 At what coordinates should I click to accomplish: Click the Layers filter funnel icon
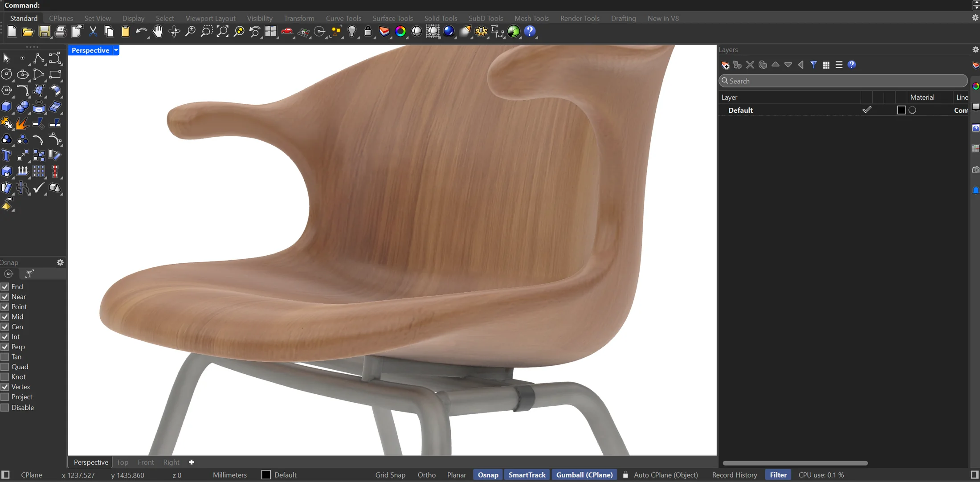(813, 65)
